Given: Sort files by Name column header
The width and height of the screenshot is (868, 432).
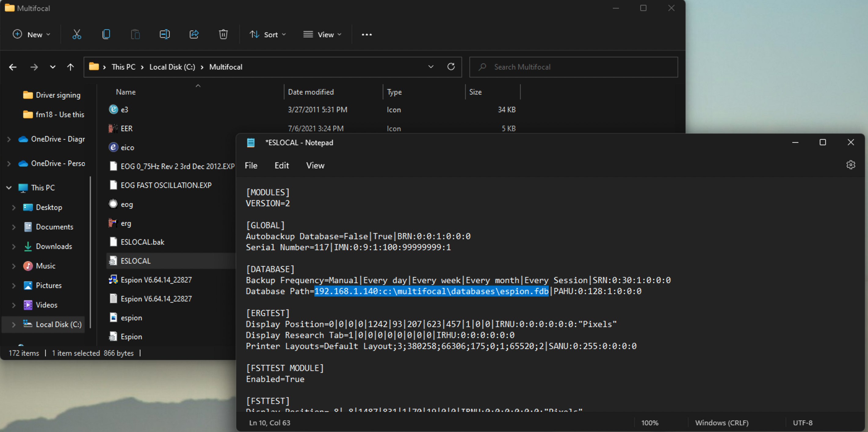Looking at the screenshot, I should coord(126,92).
